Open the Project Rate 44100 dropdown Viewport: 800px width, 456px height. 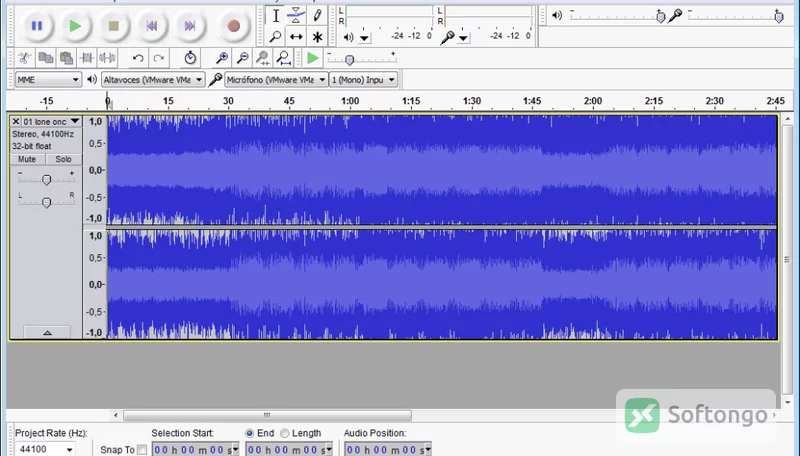[45, 449]
